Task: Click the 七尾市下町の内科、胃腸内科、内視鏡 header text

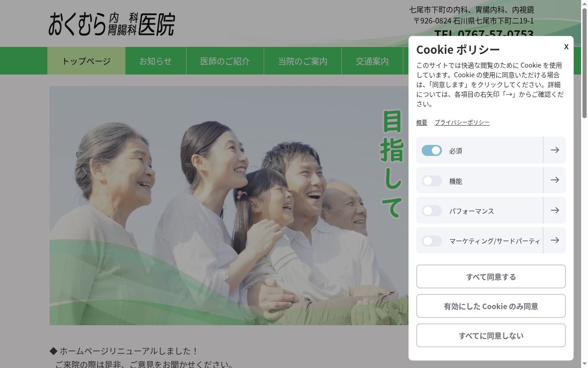Action: coord(471,10)
